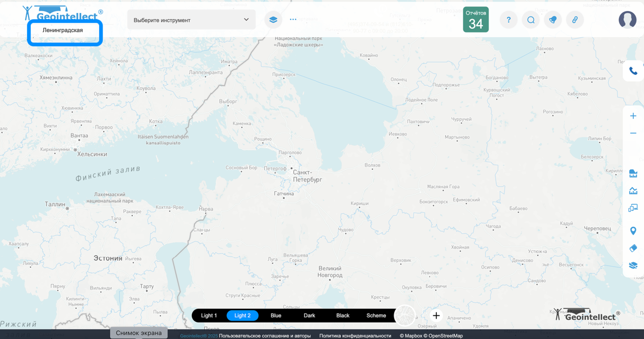This screenshot has width=644, height=339.
Task: Open the user profile avatar
Action: pyautogui.click(x=627, y=20)
